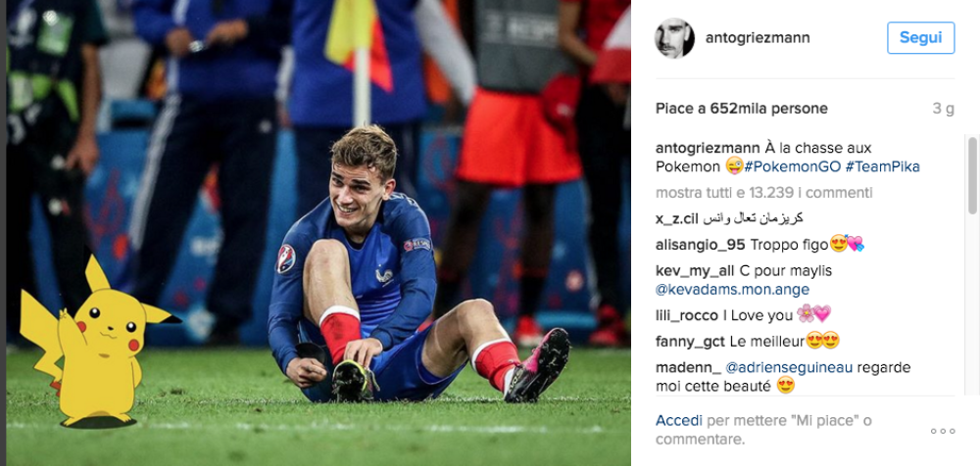Image resolution: width=980 pixels, height=466 pixels.
Task: Open fanny_gct's profile
Action: (690, 341)
